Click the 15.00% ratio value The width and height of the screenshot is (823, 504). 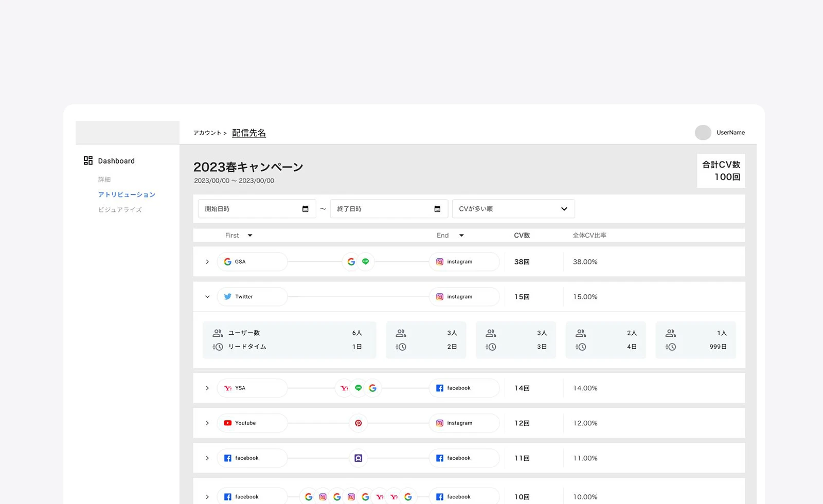click(585, 297)
